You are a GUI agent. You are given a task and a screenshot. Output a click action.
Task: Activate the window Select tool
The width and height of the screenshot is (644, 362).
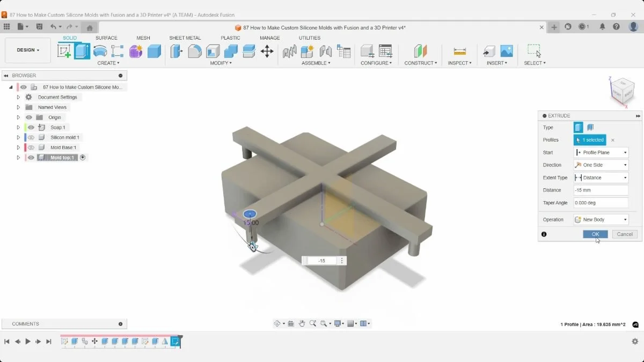534,51
